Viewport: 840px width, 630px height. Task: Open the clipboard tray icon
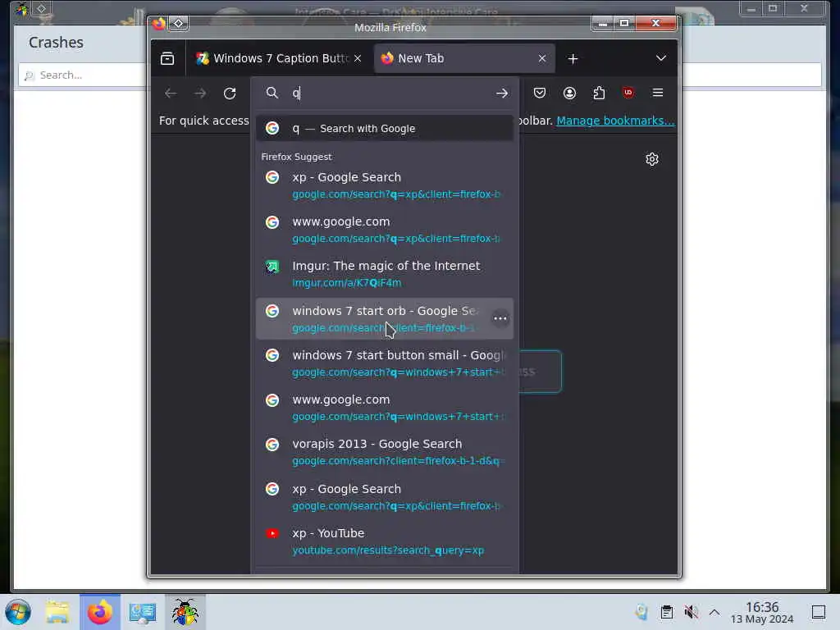[666, 612]
